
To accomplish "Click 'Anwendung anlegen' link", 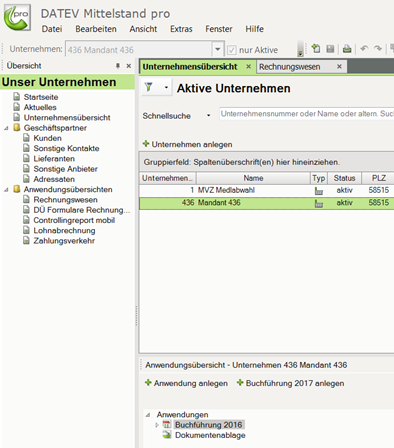I will [x=186, y=383].
